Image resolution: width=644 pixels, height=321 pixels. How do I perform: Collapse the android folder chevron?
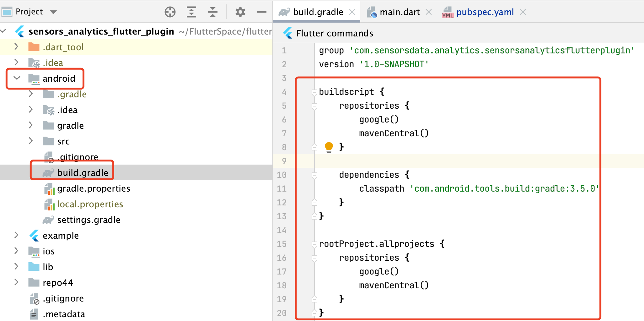pos(17,78)
